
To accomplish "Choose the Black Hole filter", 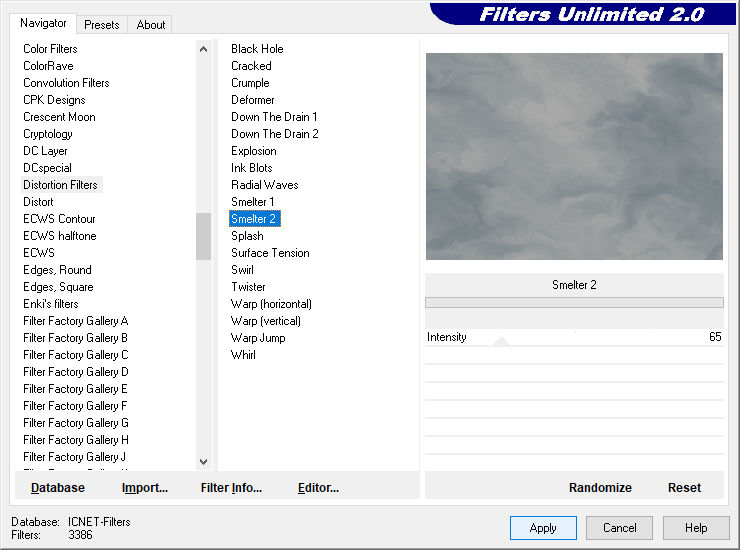I will coord(257,49).
